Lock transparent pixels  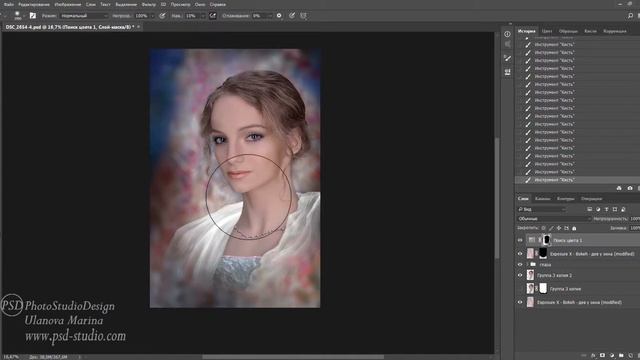tap(543, 228)
